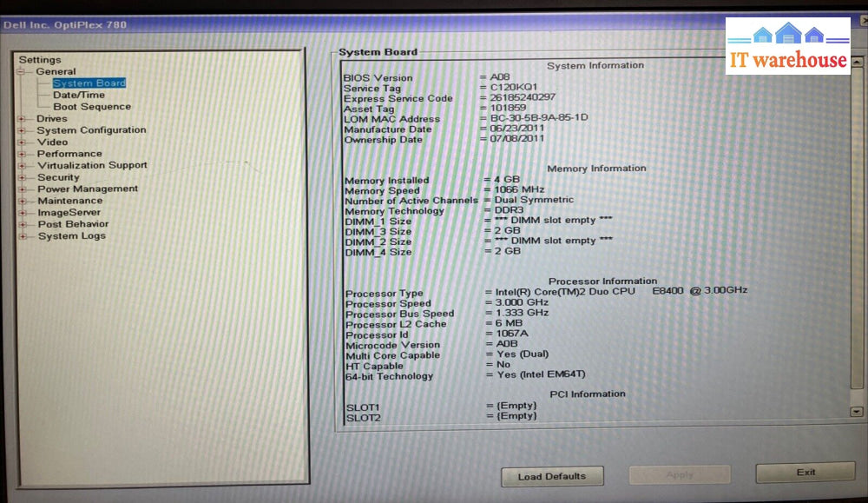Select System Board in the tree

click(x=89, y=83)
